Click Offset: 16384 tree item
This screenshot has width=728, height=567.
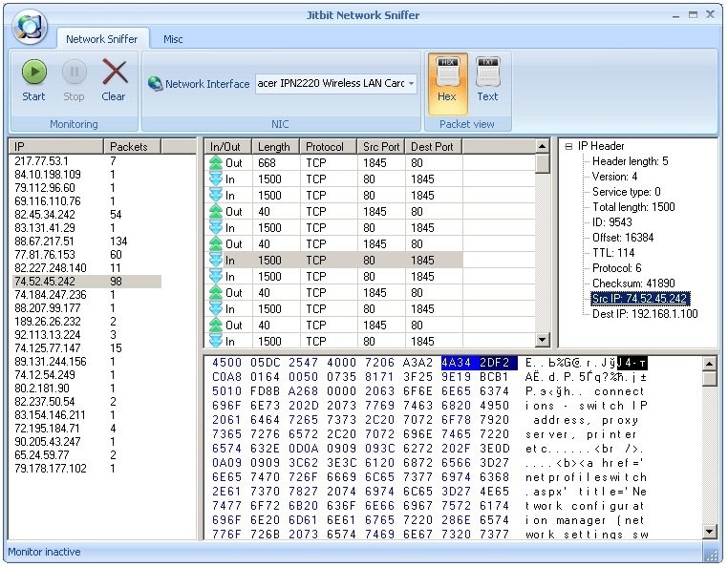tap(623, 238)
